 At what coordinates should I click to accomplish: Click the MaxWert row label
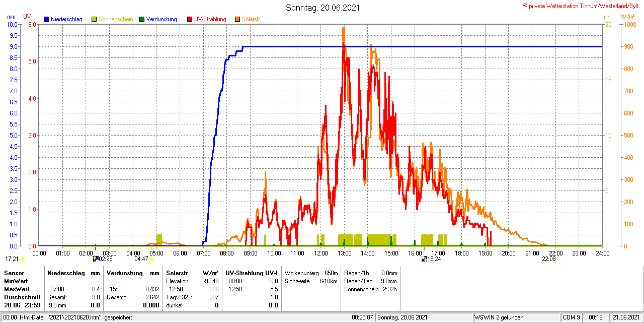click(x=17, y=289)
